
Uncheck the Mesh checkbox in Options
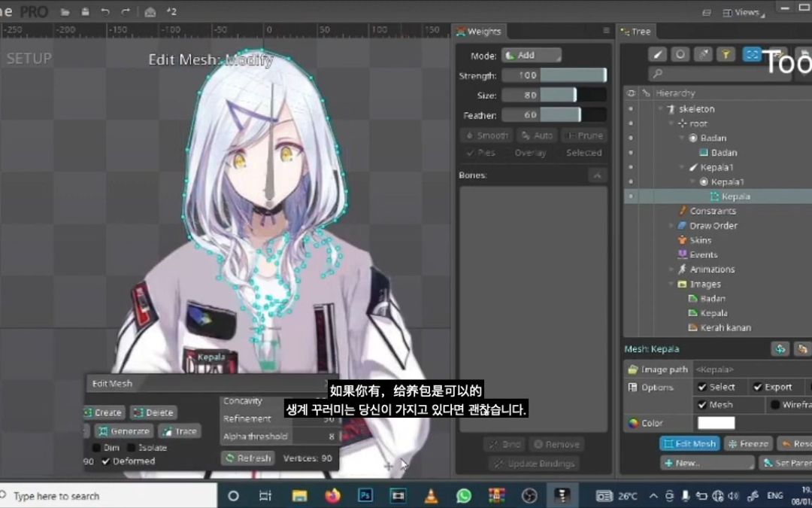702,405
